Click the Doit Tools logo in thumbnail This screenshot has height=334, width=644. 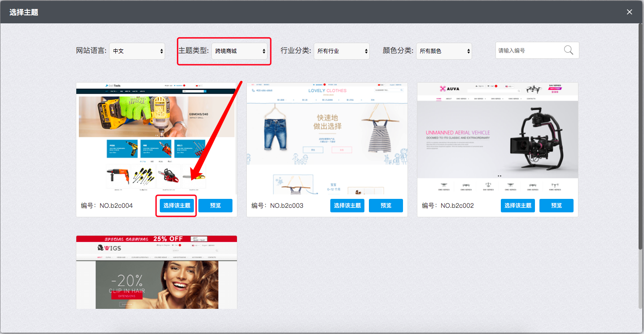coord(113,86)
